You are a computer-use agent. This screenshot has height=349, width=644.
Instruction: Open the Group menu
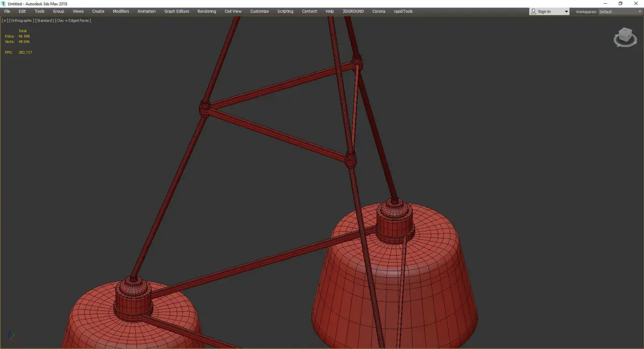tap(58, 11)
